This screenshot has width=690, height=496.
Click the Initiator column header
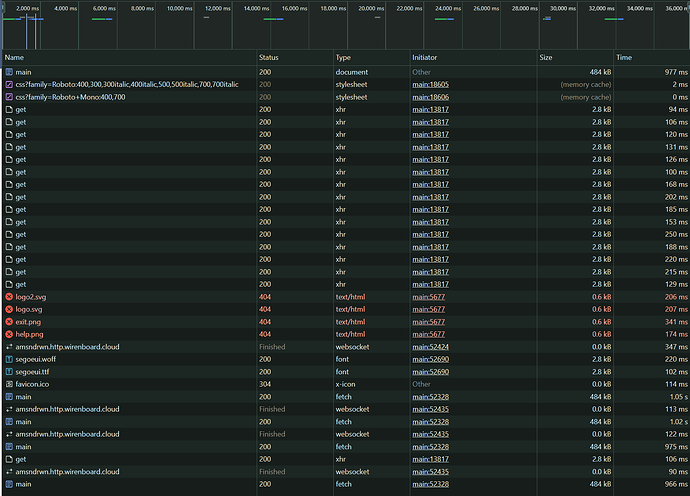[426, 57]
